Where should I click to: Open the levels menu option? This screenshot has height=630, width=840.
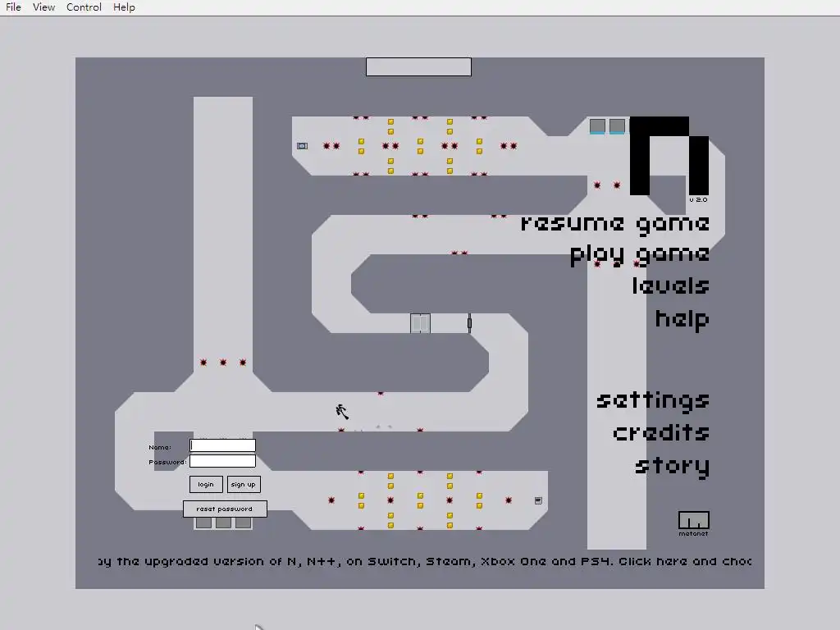point(671,285)
